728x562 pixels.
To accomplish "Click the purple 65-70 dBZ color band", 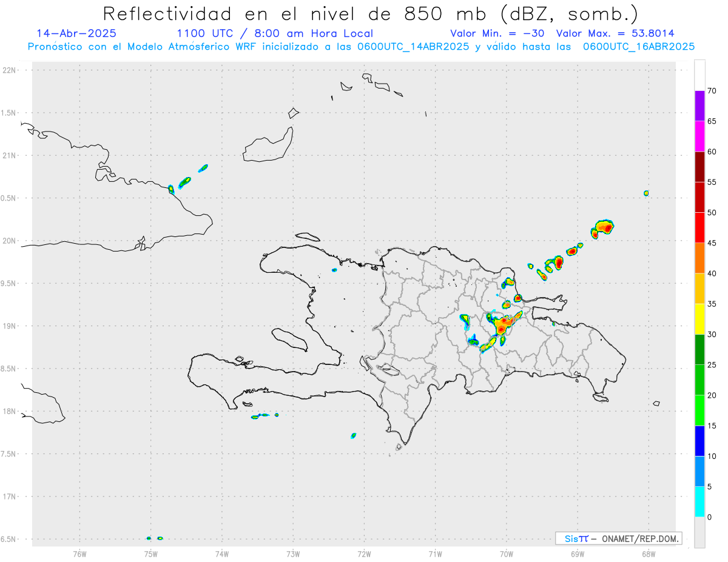I will pos(699,105).
